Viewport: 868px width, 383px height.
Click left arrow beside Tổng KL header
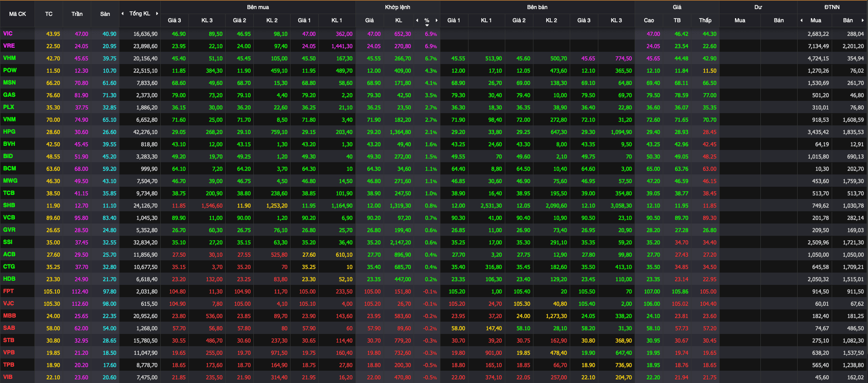(123, 14)
